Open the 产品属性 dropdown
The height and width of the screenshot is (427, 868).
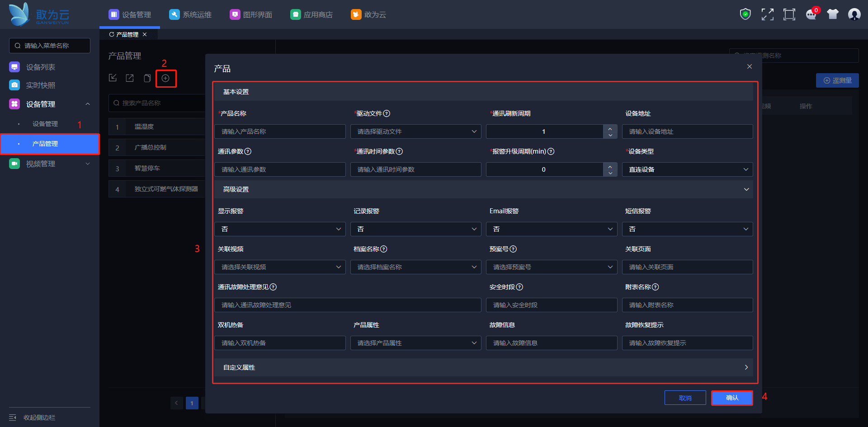(415, 343)
